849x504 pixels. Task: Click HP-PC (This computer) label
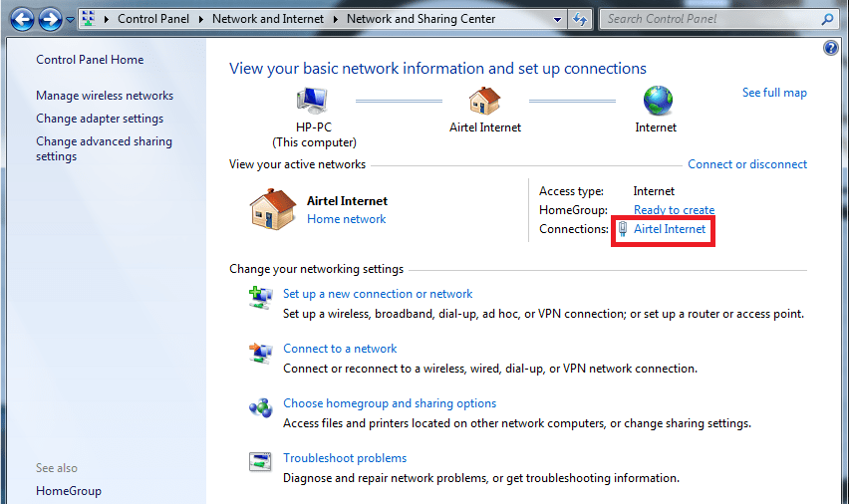tap(314, 134)
